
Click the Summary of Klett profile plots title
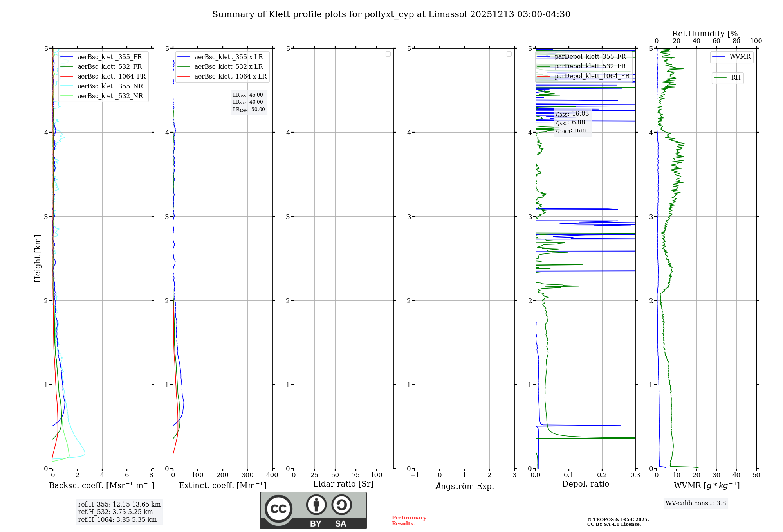(391, 14)
